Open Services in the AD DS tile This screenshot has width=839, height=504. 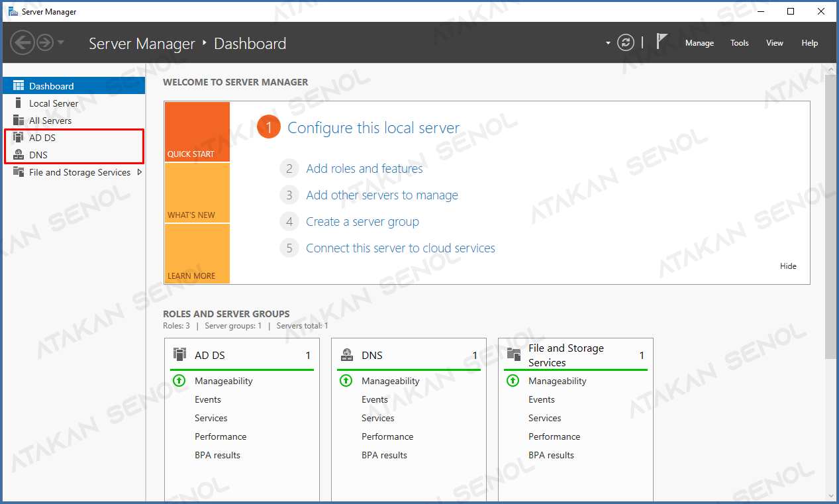[211, 418]
